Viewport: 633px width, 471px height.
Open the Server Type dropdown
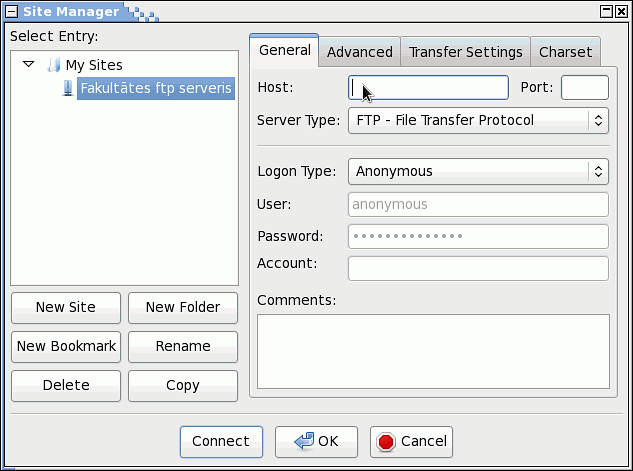pyautogui.click(x=478, y=120)
